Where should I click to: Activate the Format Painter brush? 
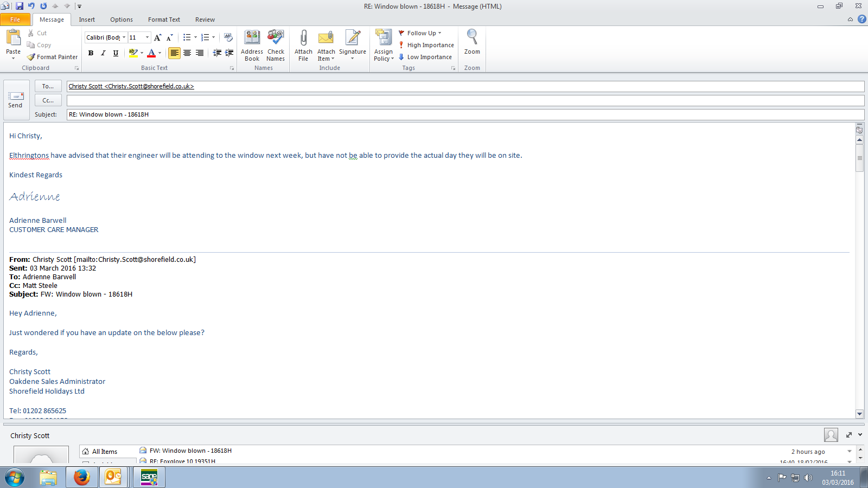tap(53, 57)
